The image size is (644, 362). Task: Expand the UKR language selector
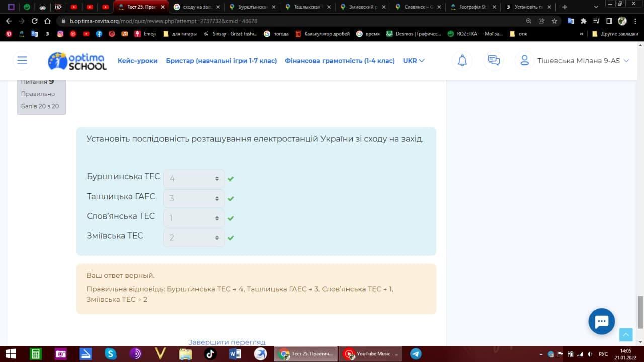(414, 61)
